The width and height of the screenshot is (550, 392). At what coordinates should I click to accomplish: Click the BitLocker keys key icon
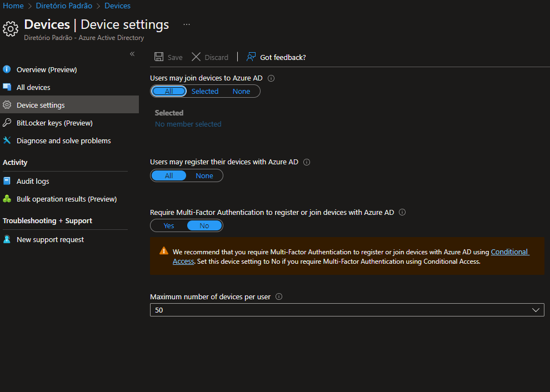(7, 122)
